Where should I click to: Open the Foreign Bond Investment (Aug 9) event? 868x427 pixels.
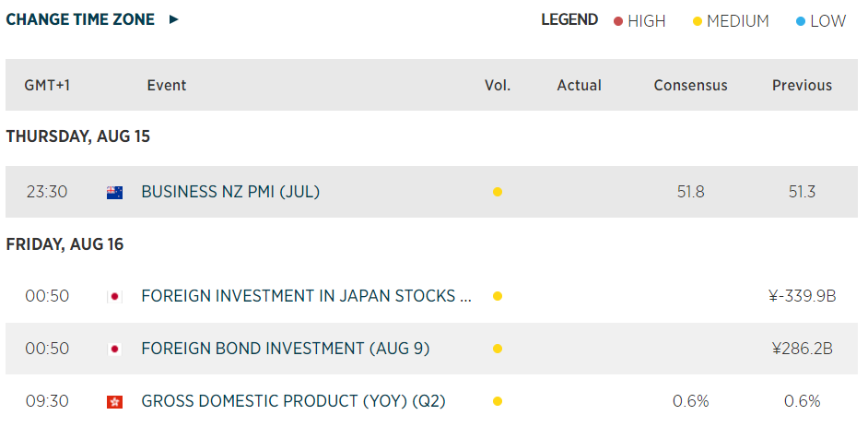tap(286, 350)
